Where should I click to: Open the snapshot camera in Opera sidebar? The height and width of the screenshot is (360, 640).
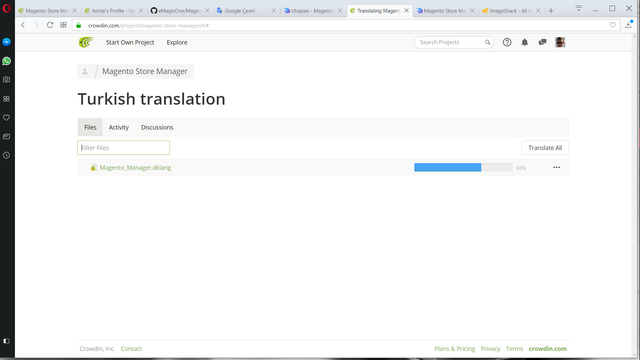click(x=7, y=80)
